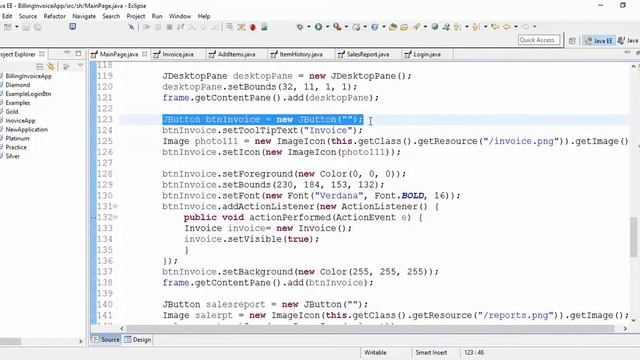Maximize the Project Explorer panel

(78, 53)
